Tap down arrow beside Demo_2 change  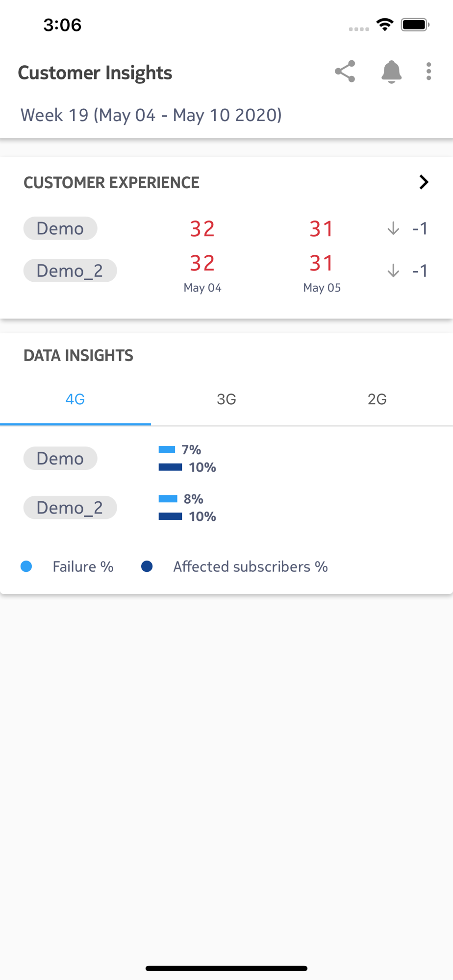click(x=393, y=270)
